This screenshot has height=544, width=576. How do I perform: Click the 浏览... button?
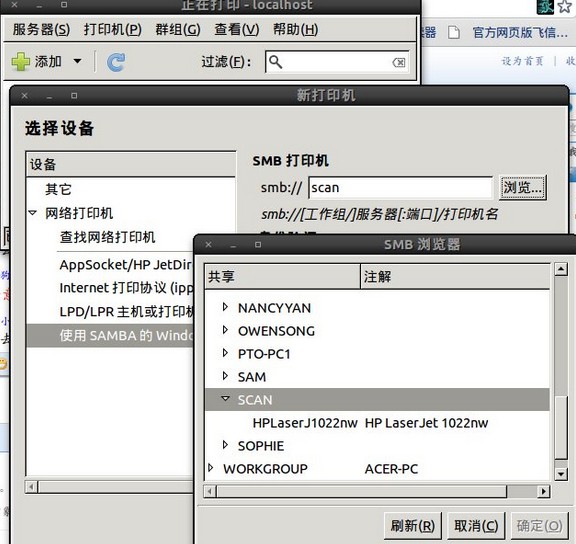(522, 187)
